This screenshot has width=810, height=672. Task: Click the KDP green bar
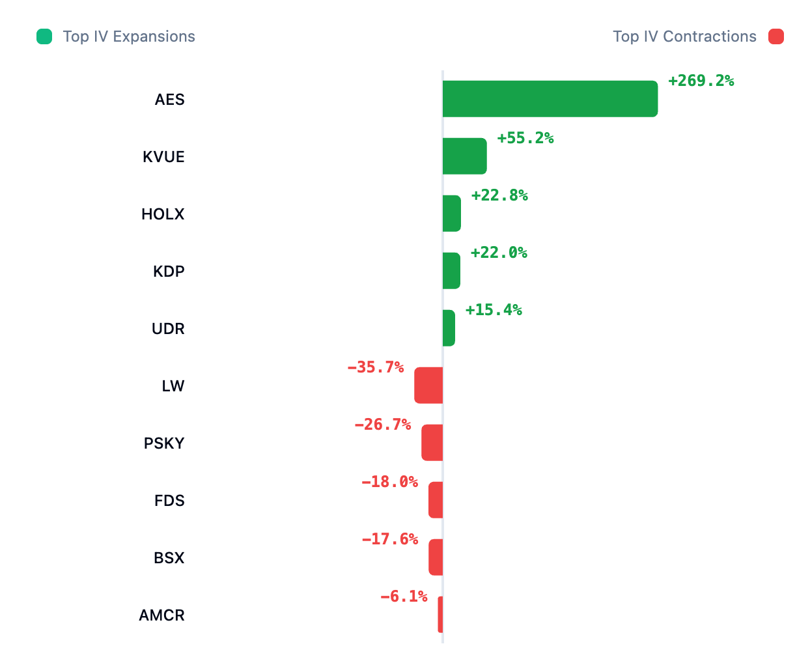click(451, 271)
